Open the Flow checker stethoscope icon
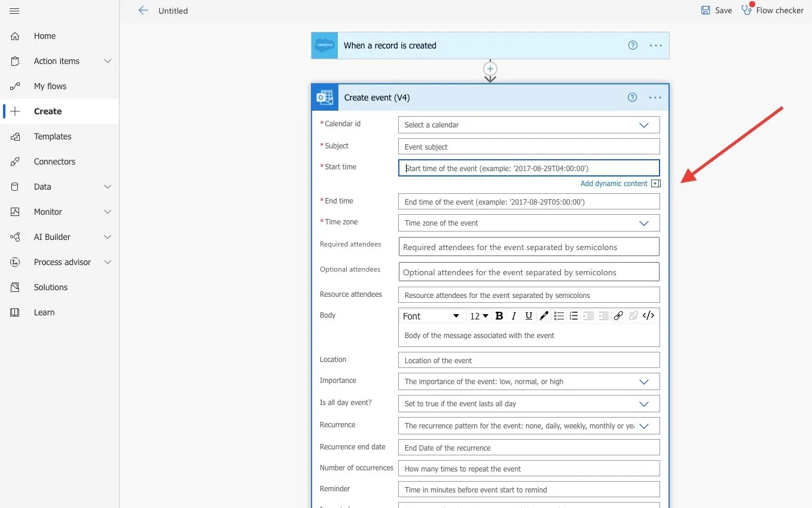Image resolution: width=812 pixels, height=508 pixels. [747, 10]
